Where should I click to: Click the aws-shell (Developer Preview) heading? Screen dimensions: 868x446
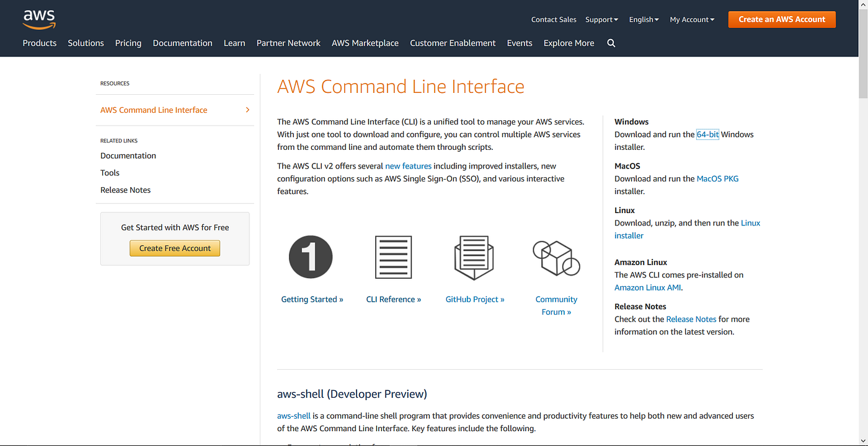tap(352, 394)
